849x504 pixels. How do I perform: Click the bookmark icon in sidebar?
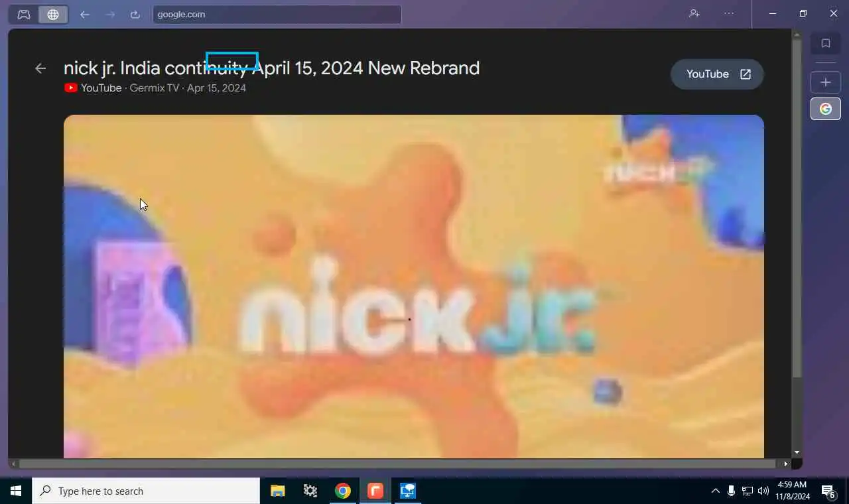tap(826, 43)
